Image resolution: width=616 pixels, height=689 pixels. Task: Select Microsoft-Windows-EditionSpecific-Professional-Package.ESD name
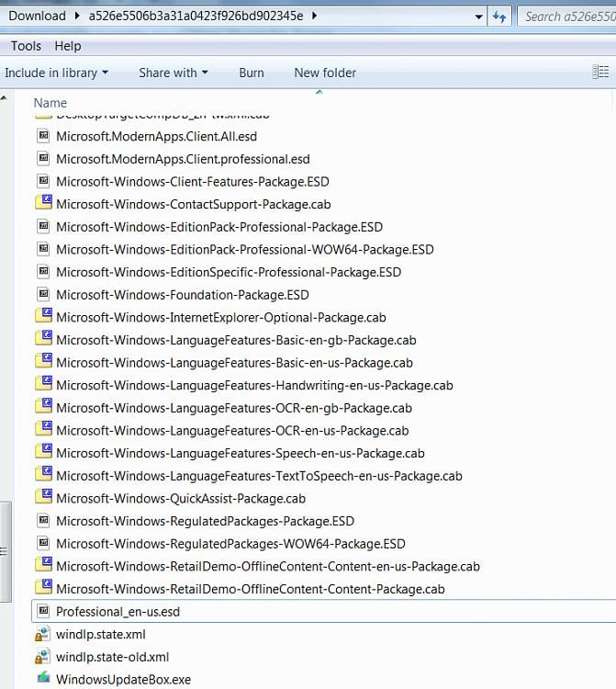(x=229, y=272)
